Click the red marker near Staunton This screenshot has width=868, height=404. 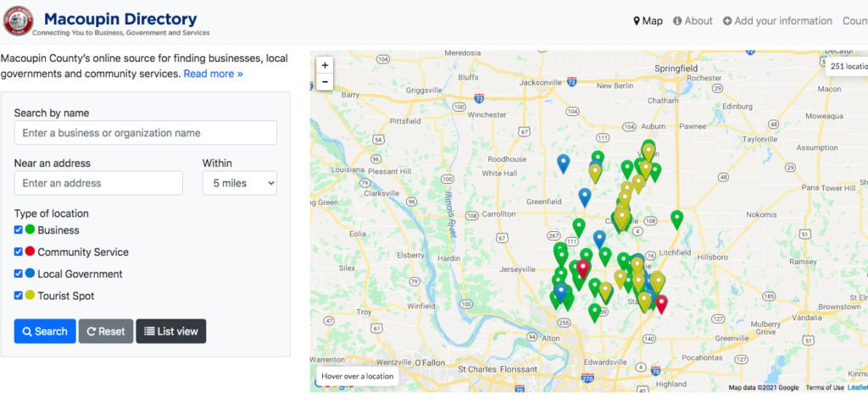coord(661,302)
